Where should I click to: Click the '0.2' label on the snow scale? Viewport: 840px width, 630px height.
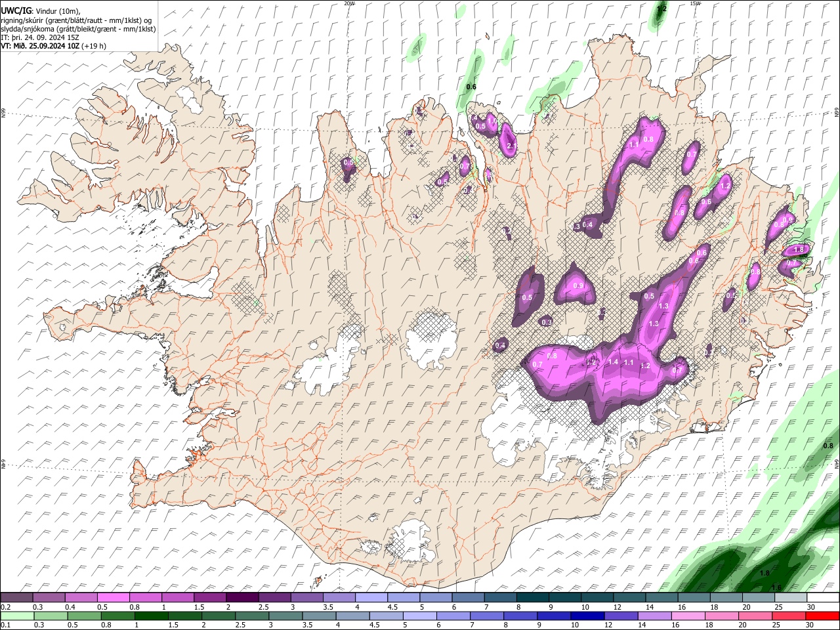click(x=5, y=607)
